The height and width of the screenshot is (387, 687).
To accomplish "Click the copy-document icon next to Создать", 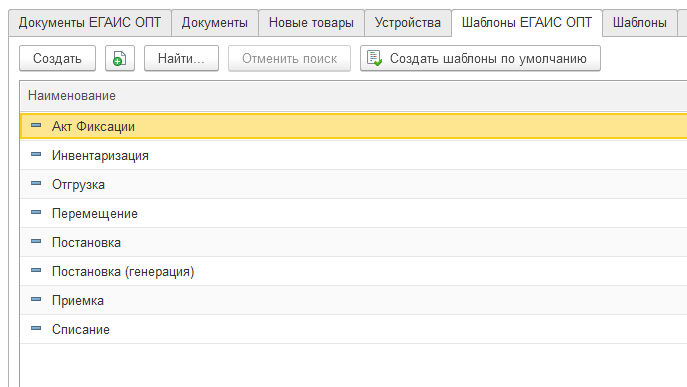I will pyautogui.click(x=120, y=58).
